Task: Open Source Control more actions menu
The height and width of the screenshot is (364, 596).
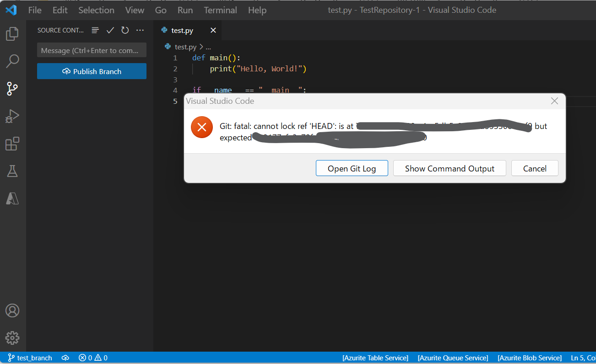Action: (140, 30)
